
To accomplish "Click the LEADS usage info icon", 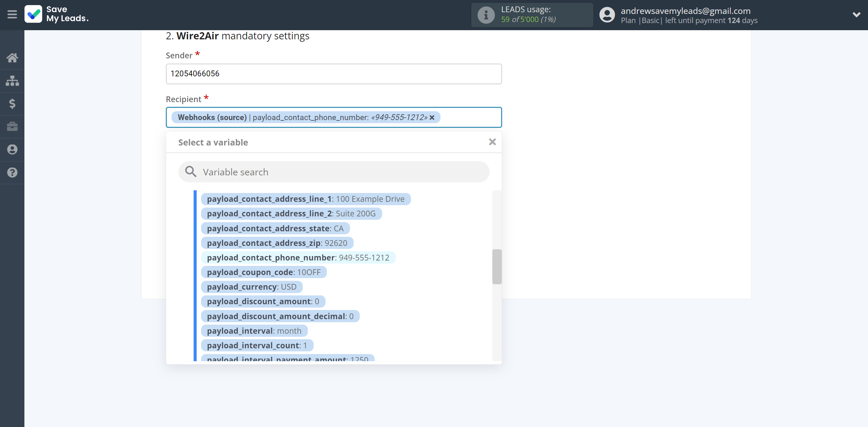I will (486, 15).
